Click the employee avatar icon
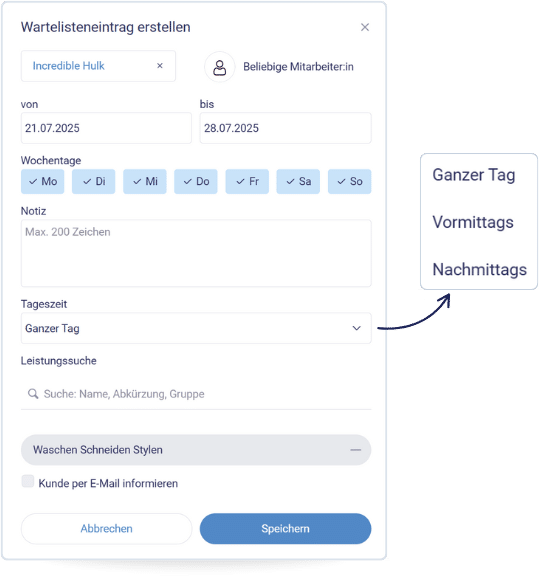This screenshot has width=539, height=576. coord(220,67)
